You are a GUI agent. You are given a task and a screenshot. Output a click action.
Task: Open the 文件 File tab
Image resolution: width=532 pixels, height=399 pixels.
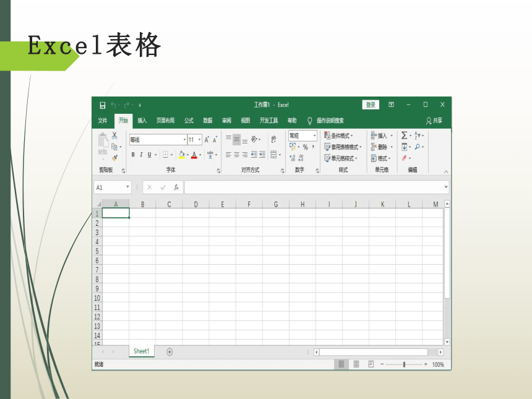click(103, 121)
